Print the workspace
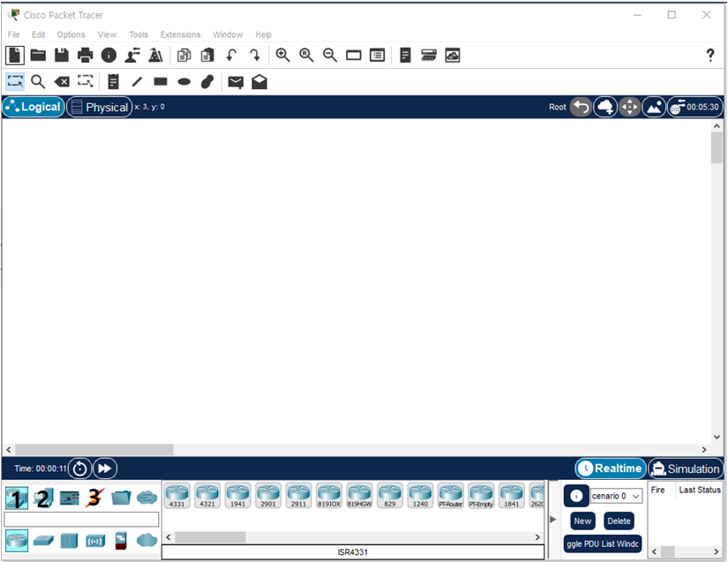 coord(85,56)
